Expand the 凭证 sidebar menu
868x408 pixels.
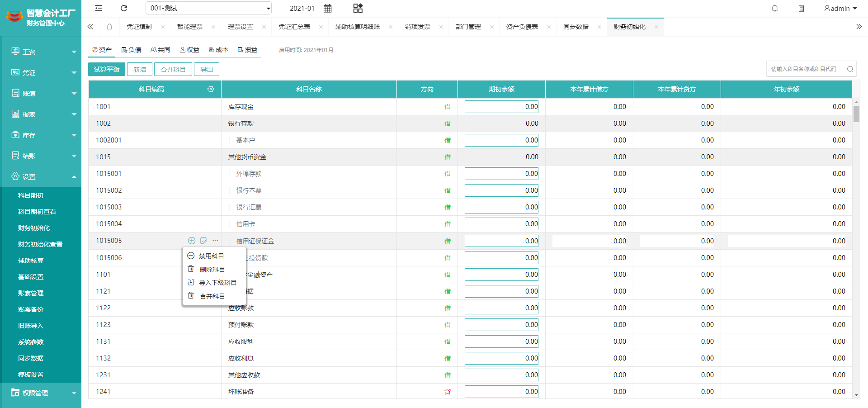(x=41, y=73)
